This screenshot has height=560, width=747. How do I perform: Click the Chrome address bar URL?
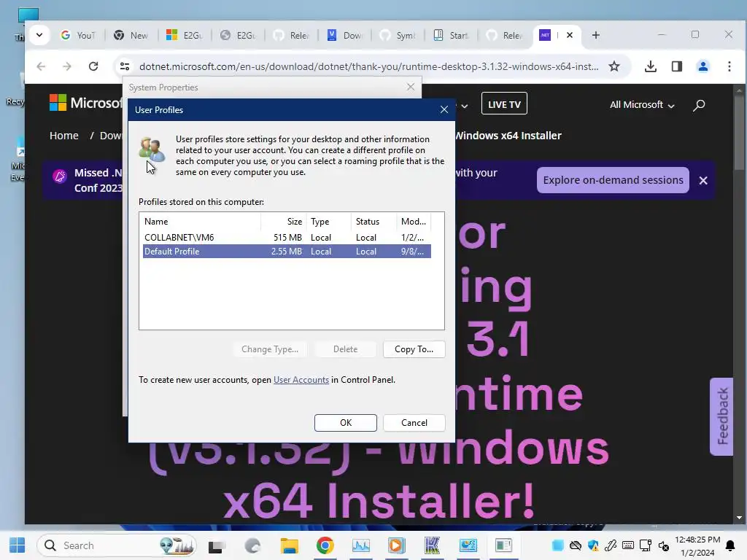pos(368,66)
